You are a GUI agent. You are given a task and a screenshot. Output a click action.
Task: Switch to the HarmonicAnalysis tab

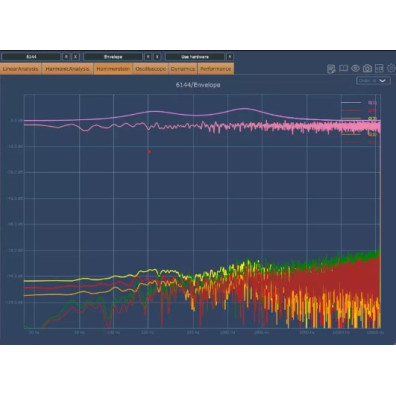click(x=67, y=69)
